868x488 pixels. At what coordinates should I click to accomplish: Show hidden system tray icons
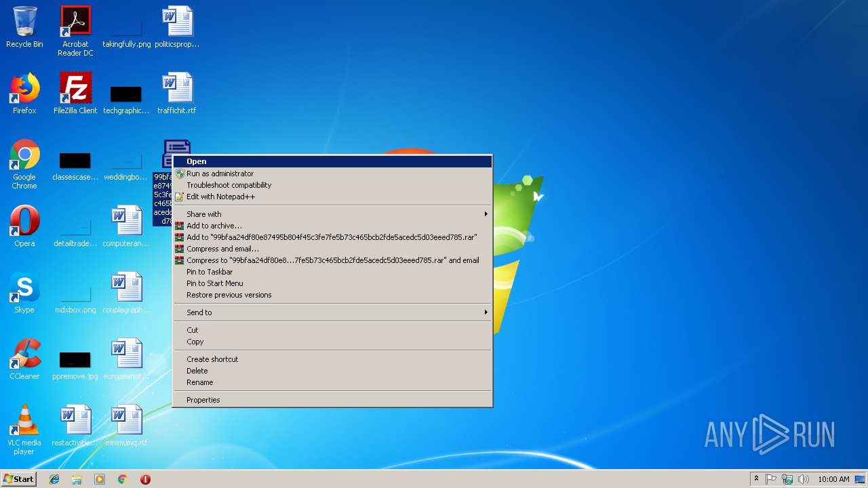(x=756, y=479)
